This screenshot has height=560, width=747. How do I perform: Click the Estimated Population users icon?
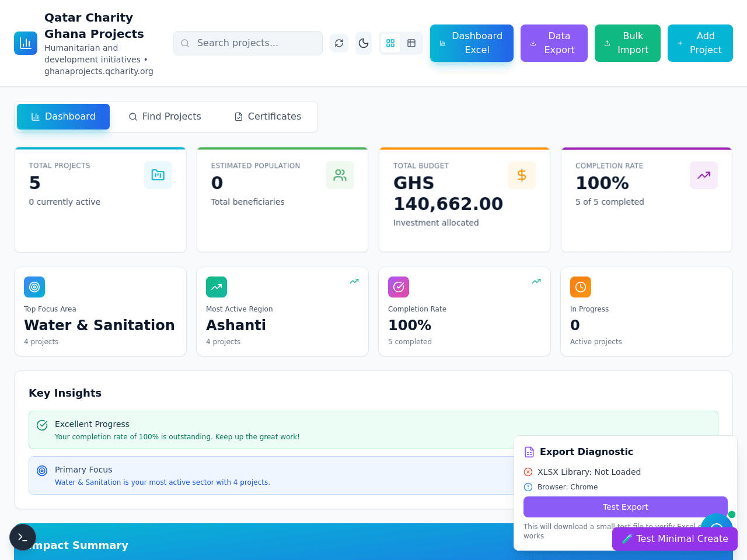(x=340, y=175)
